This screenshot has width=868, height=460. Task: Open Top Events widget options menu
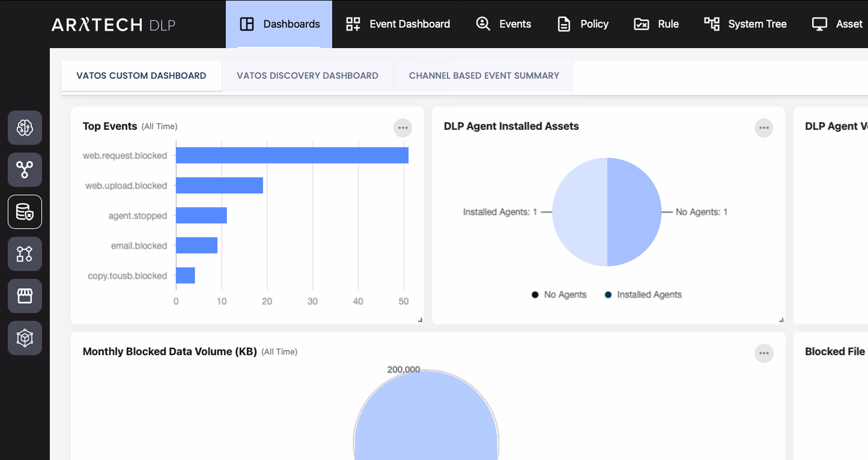403,128
